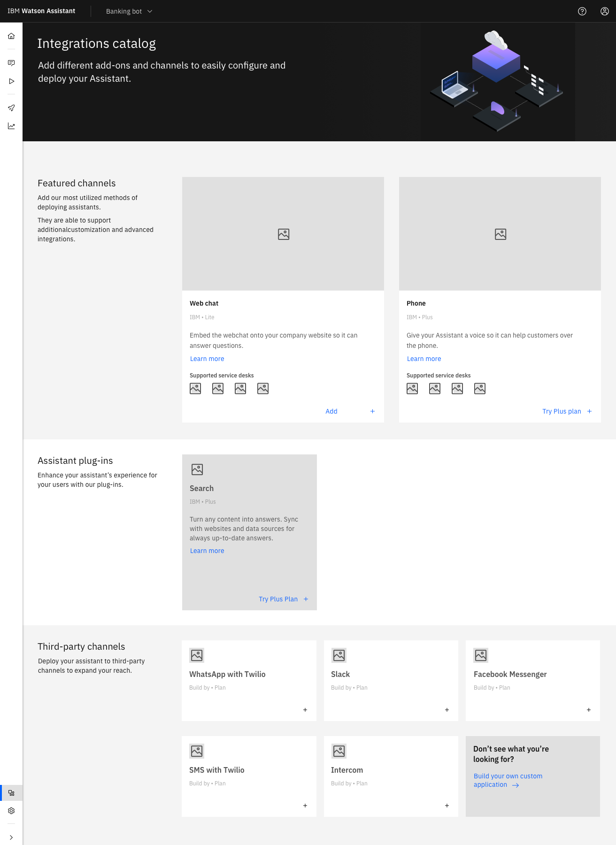Click Try Plus plan on Phone card

(x=562, y=411)
